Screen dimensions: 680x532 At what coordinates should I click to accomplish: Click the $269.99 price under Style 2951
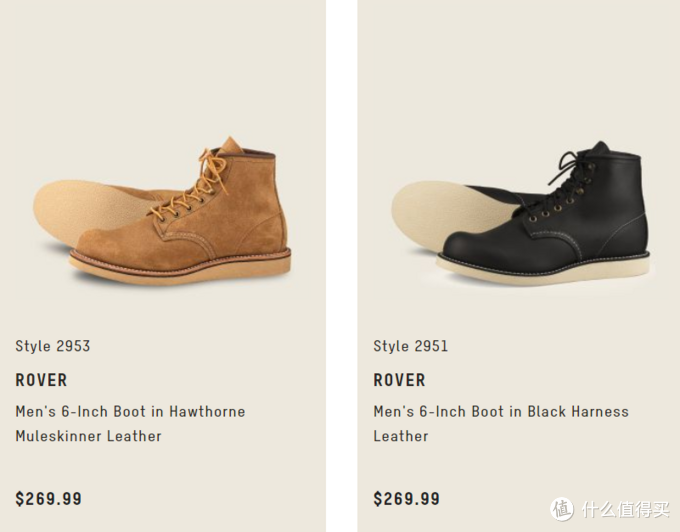[x=407, y=498]
